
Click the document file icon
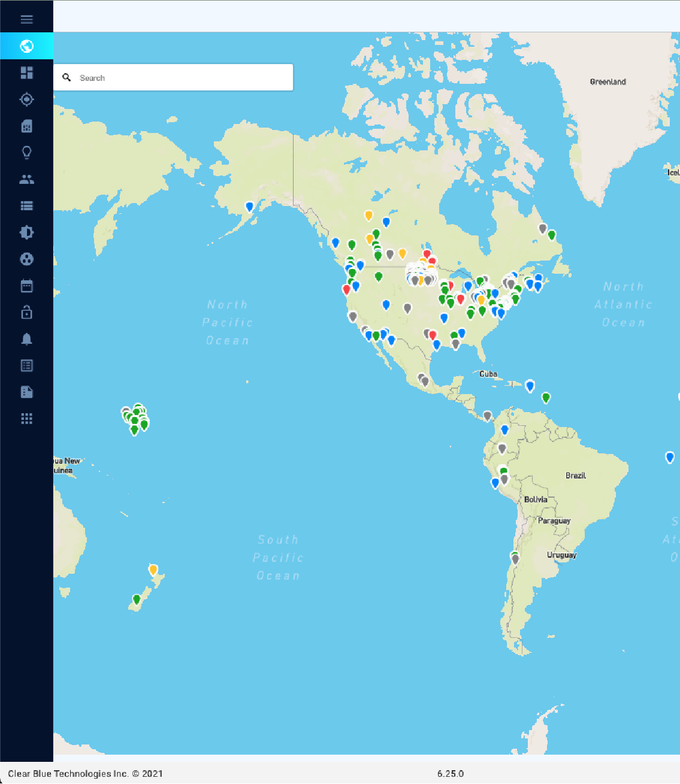coord(26,392)
